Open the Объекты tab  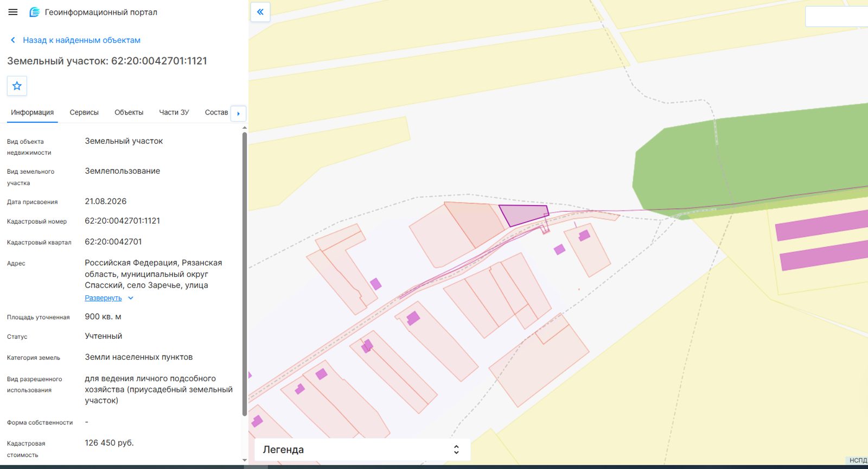tap(129, 112)
